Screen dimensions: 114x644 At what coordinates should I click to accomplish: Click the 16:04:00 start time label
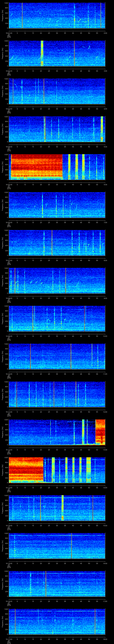pos(9,147)
